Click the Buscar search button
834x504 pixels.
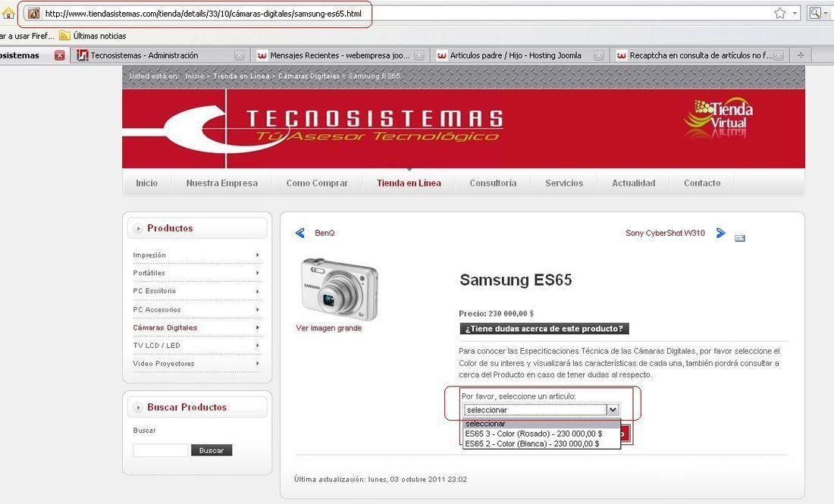pyautogui.click(x=212, y=450)
